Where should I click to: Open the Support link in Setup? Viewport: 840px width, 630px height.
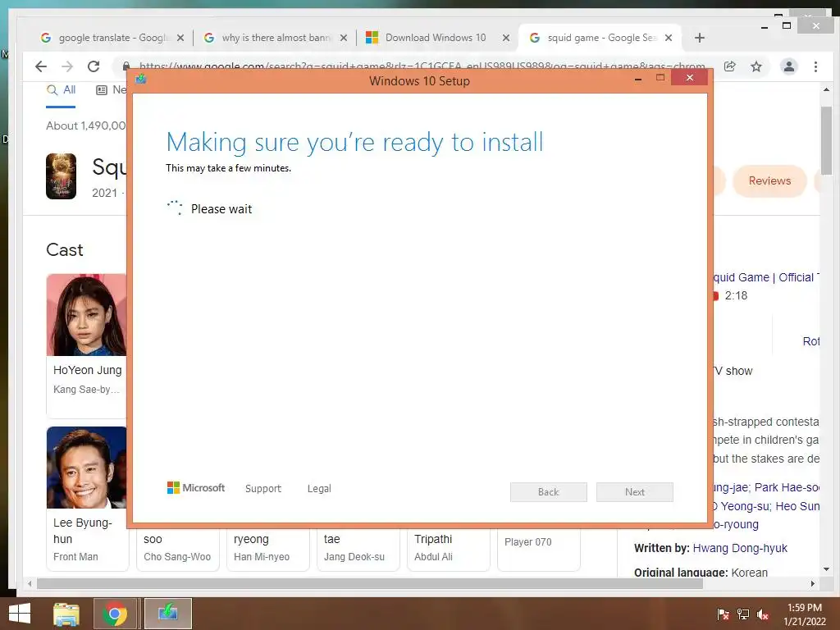tap(263, 489)
